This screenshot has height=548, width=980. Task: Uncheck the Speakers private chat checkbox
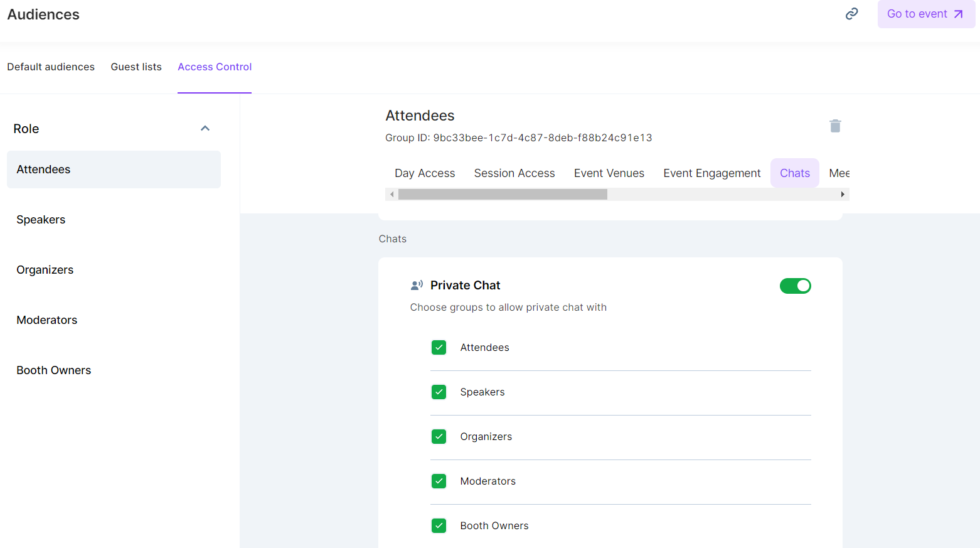[x=439, y=392]
